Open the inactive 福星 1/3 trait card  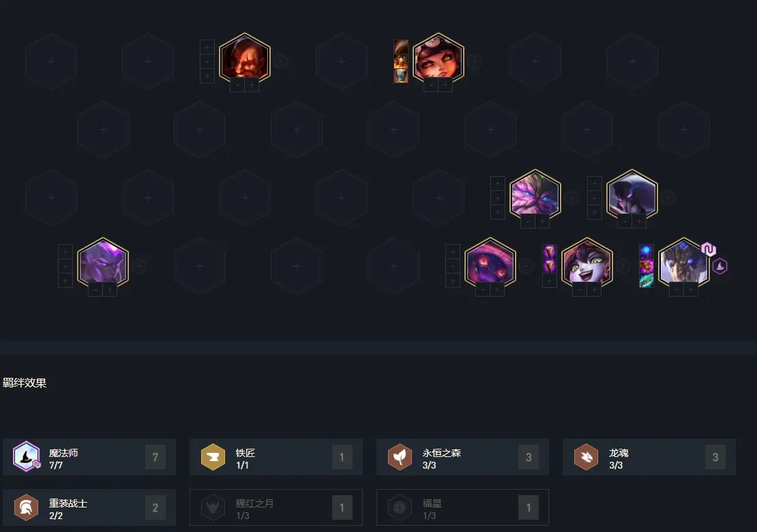tap(462, 507)
